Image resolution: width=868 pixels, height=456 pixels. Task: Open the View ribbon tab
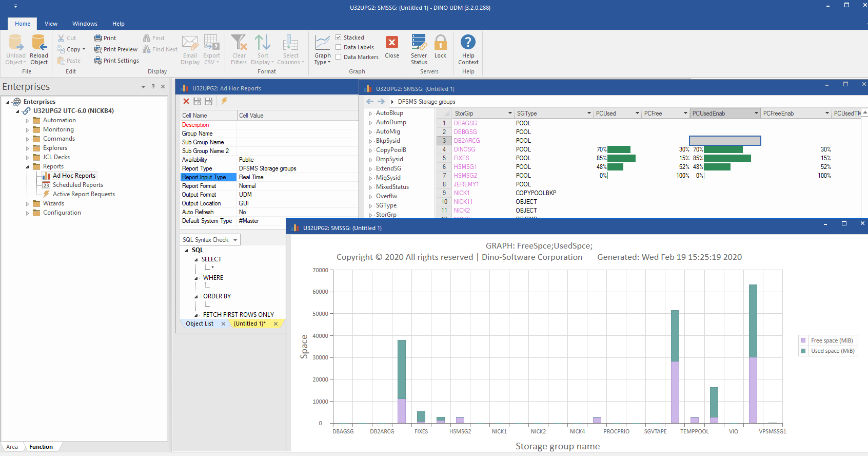(51, 24)
